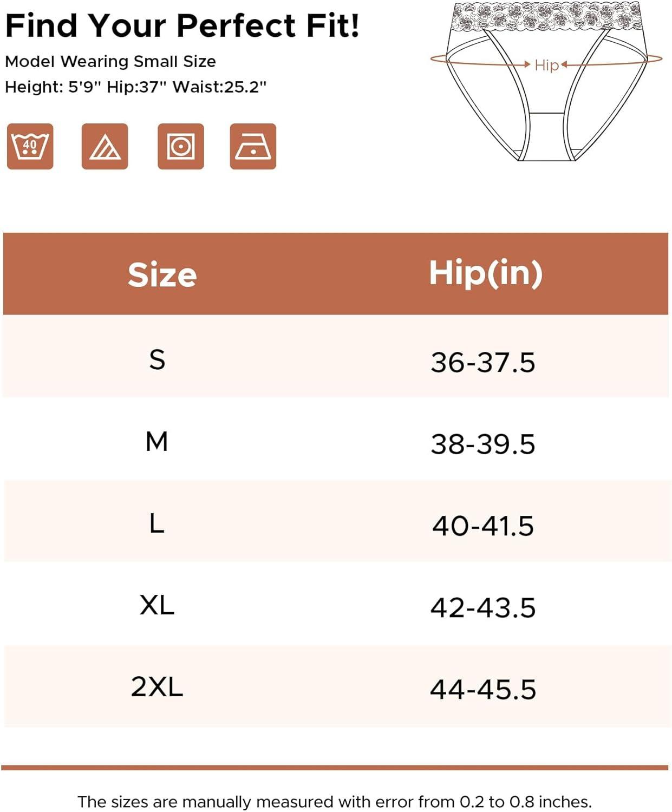672x812 pixels.
Task: Select the S size cell
Action: (x=157, y=359)
